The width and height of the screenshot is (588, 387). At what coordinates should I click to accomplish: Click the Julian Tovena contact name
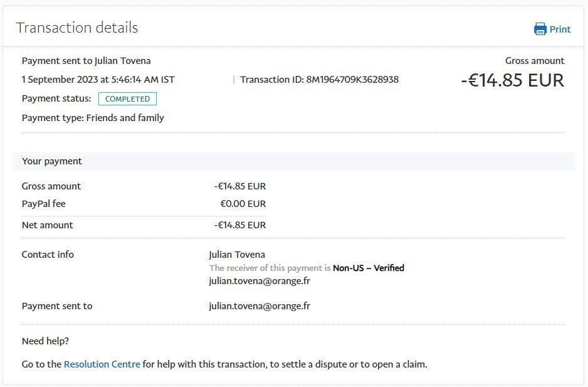point(237,255)
